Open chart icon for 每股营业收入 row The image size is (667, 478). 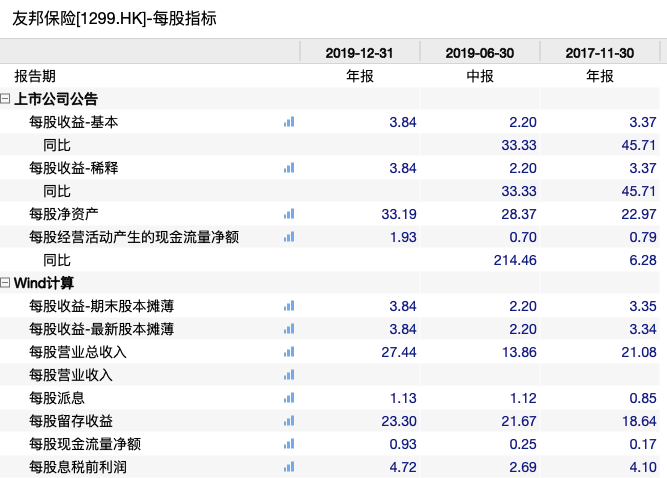(x=289, y=375)
